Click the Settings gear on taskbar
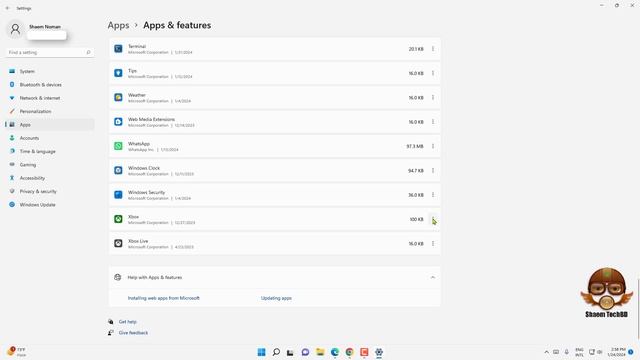640x360 pixels. tap(379, 352)
